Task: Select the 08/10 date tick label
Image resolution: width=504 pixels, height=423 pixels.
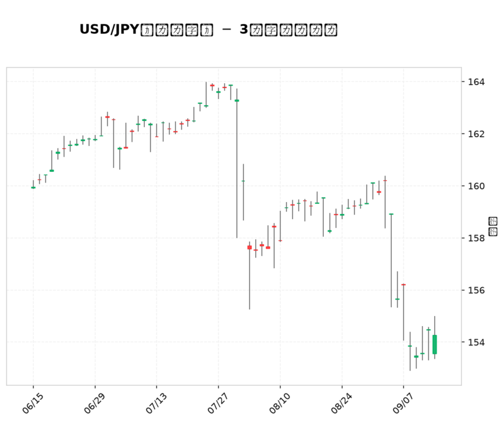Action: 280,403
